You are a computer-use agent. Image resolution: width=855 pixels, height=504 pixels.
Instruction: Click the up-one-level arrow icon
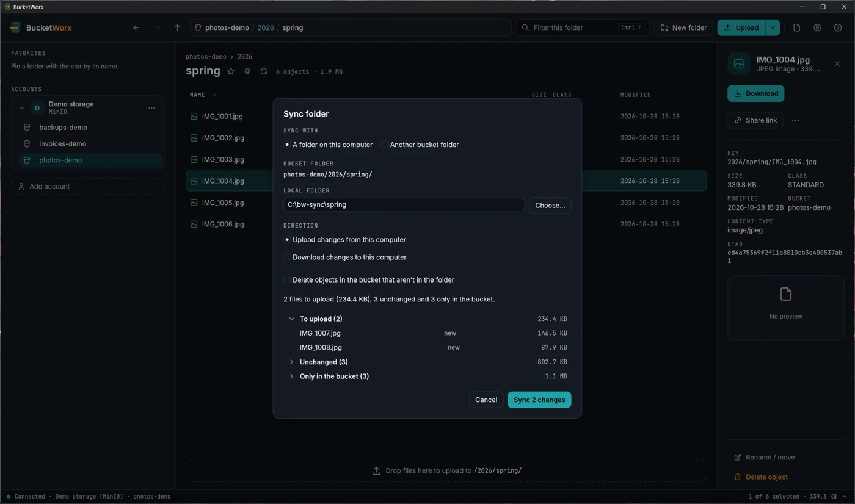point(177,27)
